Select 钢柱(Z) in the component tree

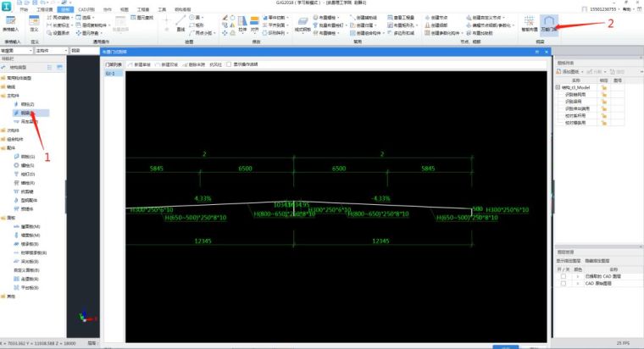coord(27,104)
